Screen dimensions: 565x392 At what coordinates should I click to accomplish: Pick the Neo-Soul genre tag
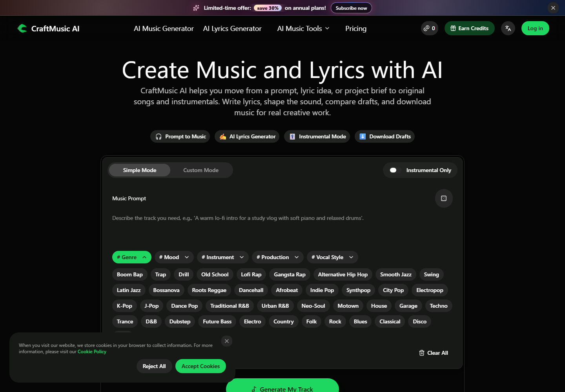(313, 306)
